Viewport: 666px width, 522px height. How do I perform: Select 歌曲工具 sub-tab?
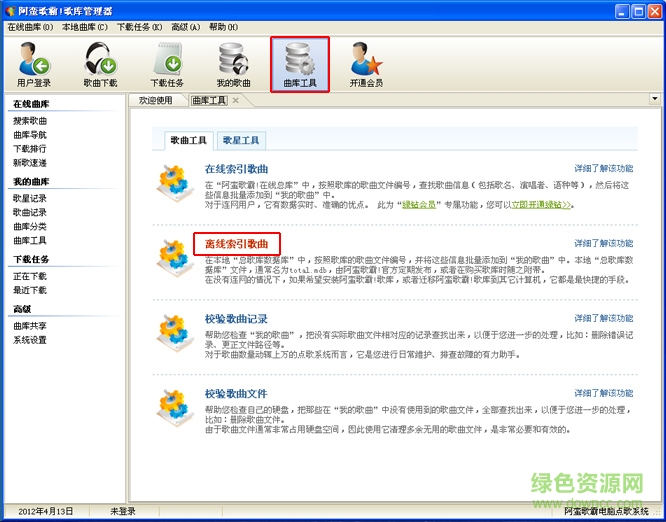pyautogui.click(x=189, y=141)
